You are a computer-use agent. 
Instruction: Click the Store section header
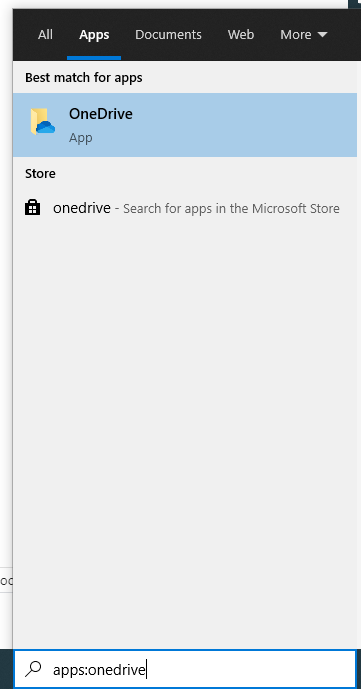(x=40, y=174)
